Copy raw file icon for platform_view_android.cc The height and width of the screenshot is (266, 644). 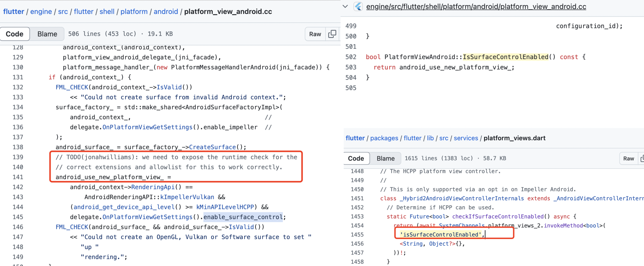click(332, 34)
